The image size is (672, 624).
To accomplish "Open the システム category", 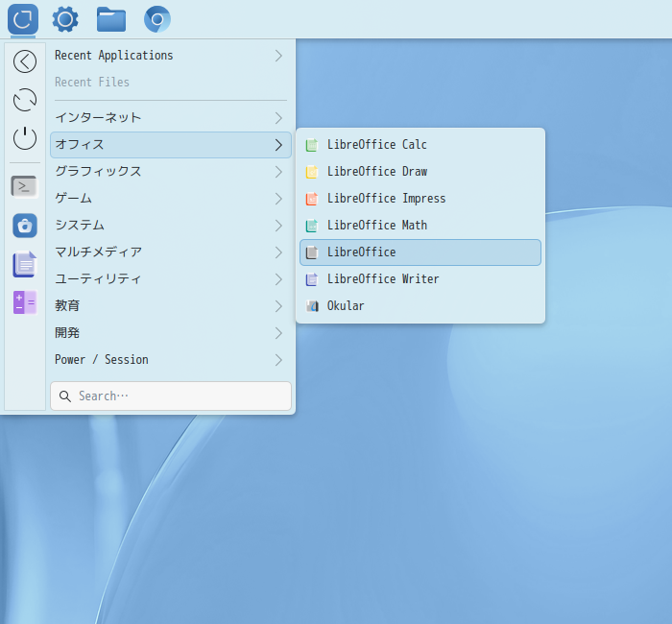I will [171, 226].
